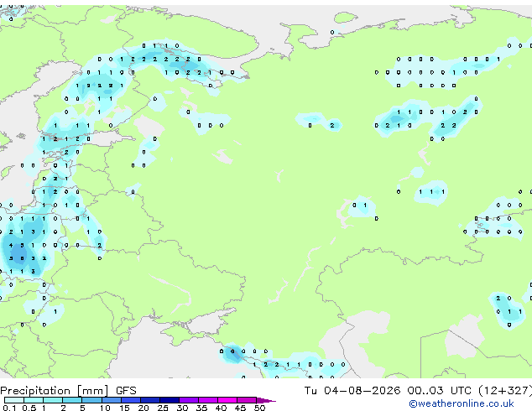Click the 30–35 mm purple legend swatch
Screen dimensions: 532x411
pos(189,400)
